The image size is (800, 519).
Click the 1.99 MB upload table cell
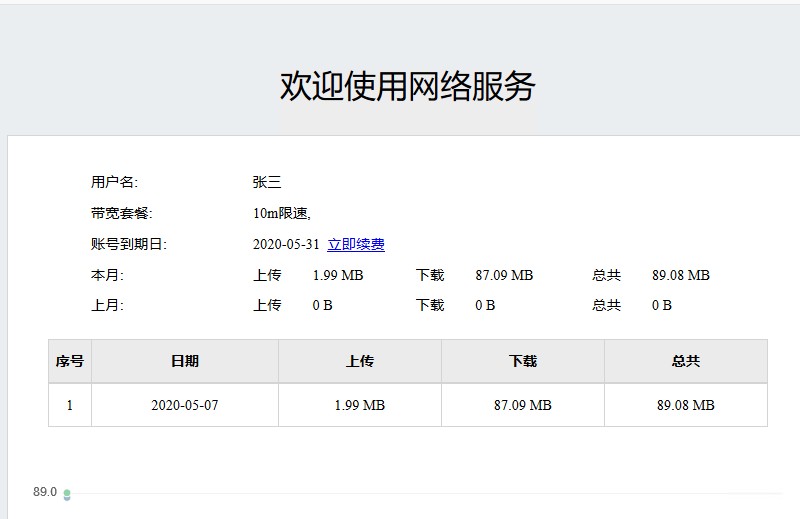point(360,405)
